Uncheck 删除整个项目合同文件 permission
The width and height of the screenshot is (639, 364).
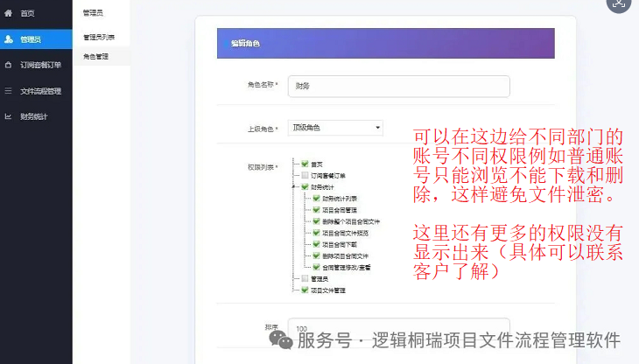[x=316, y=221]
